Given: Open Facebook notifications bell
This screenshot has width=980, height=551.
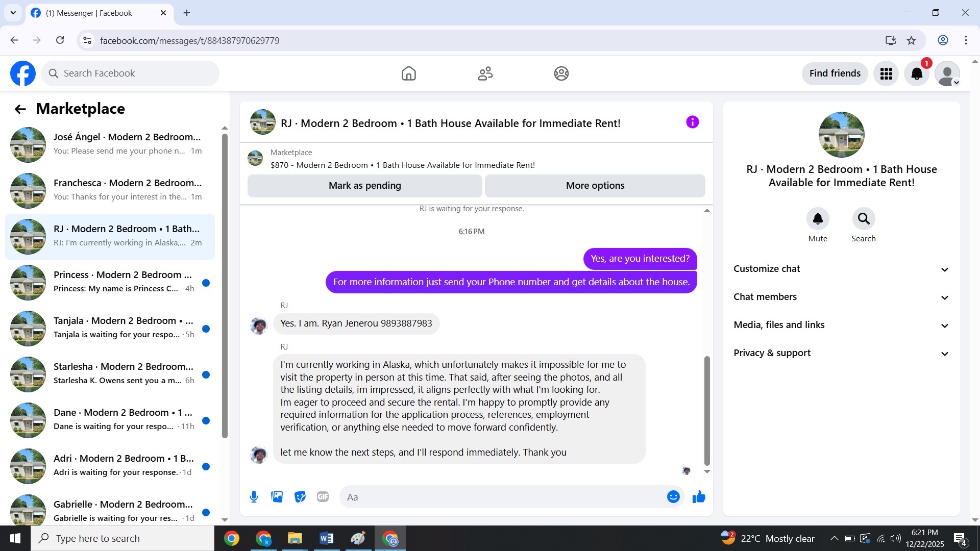Looking at the screenshot, I should point(917,74).
